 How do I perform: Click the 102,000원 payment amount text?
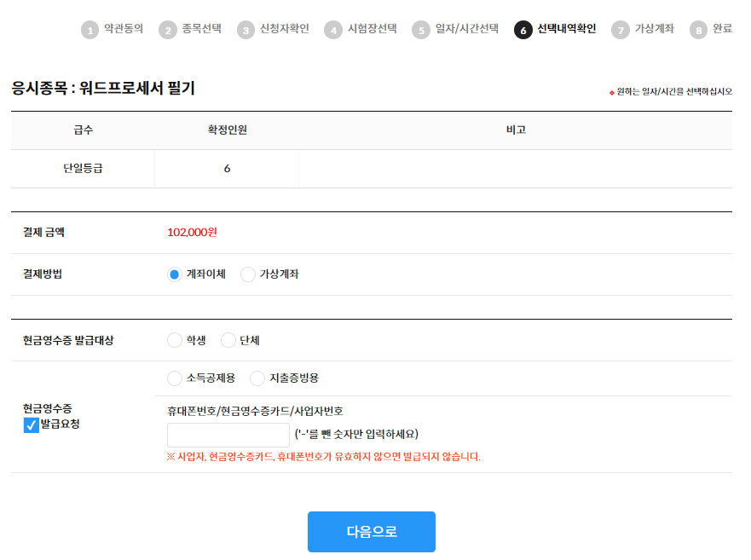click(x=192, y=232)
